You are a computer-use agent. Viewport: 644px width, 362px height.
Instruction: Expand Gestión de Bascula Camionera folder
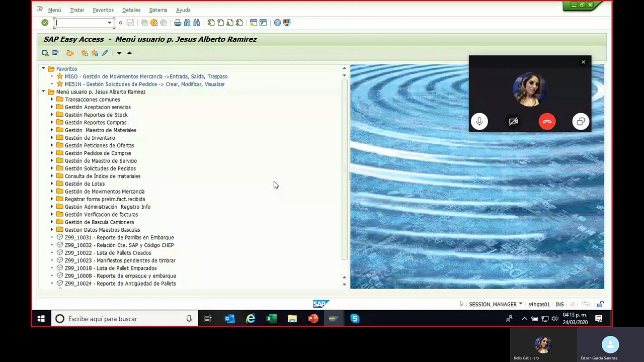coord(52,222)
